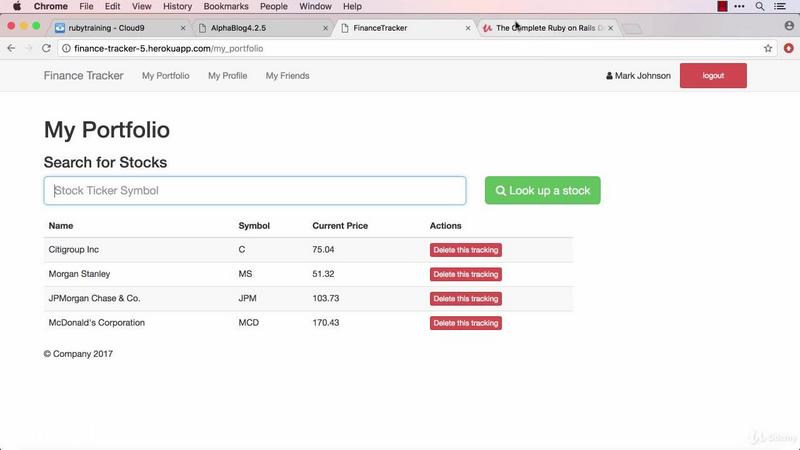Close the rubytraining - Cloud9 tab

[x=183, y=28]
